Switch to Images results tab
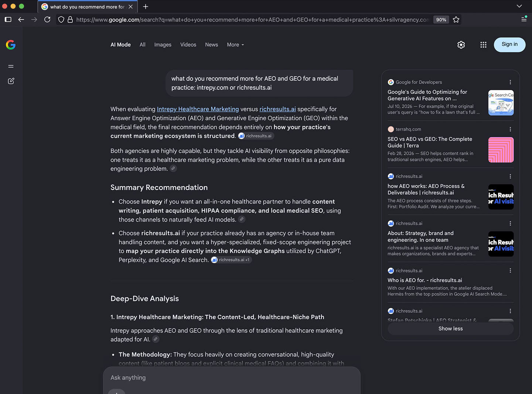Image resolution: width=532 pixels, height=394 pixels. tap(163, 45)
